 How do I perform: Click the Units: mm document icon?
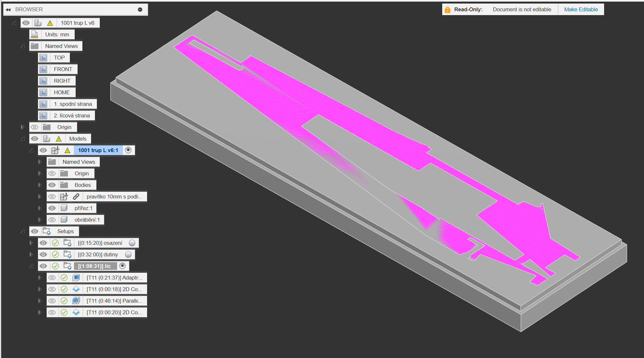[35, 34]
